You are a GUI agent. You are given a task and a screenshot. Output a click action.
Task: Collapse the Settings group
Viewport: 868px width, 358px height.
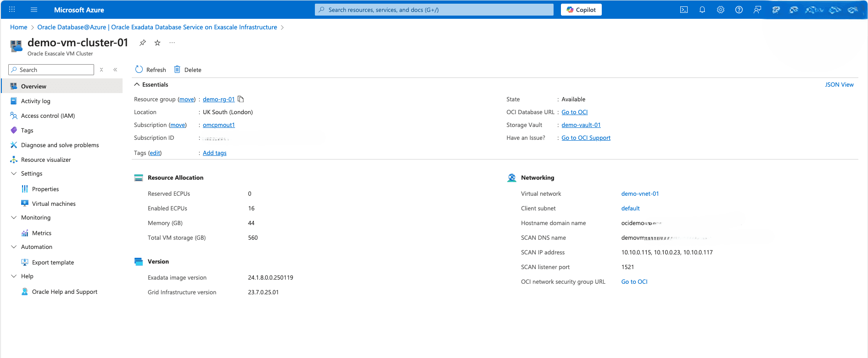14,173
